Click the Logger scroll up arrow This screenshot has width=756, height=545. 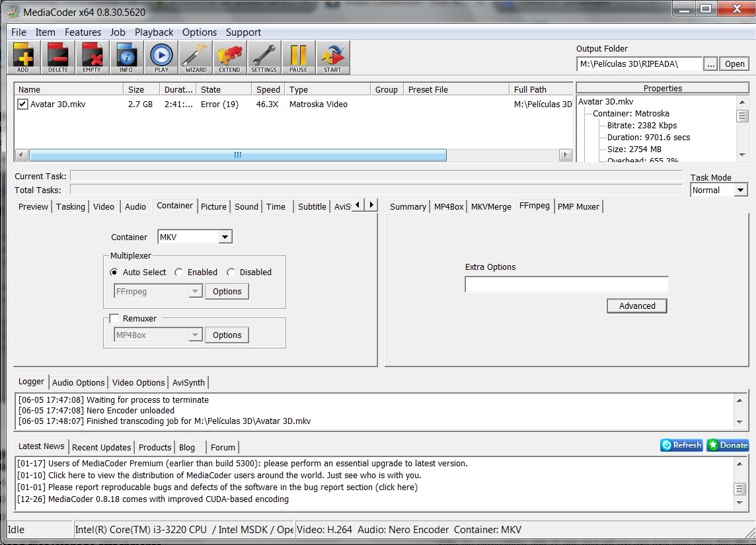[x=739, y=400]
